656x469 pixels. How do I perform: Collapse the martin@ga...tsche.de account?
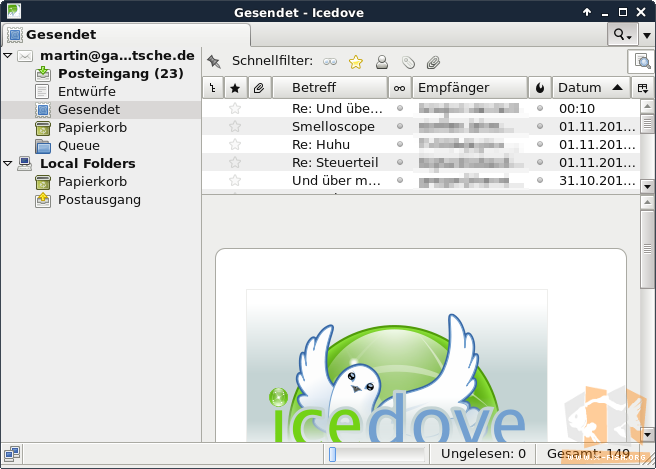8,55
